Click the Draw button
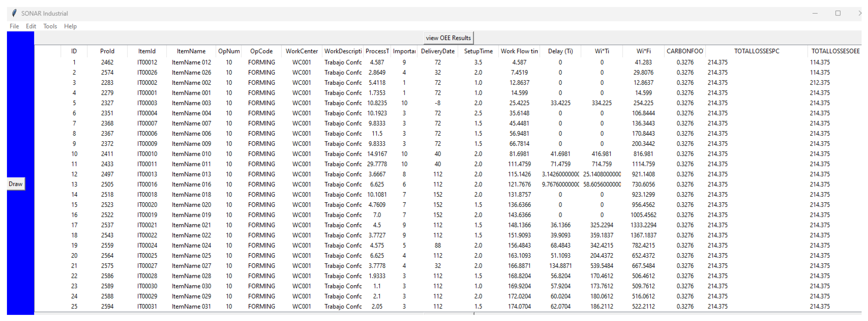Screen dimensions: 868x321 [16, 184]
